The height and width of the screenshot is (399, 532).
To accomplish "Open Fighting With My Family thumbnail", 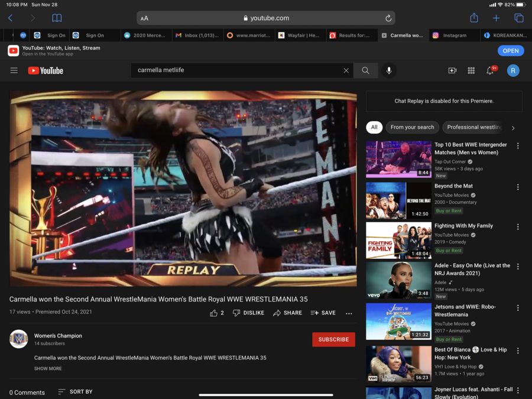I will [398, 241].
